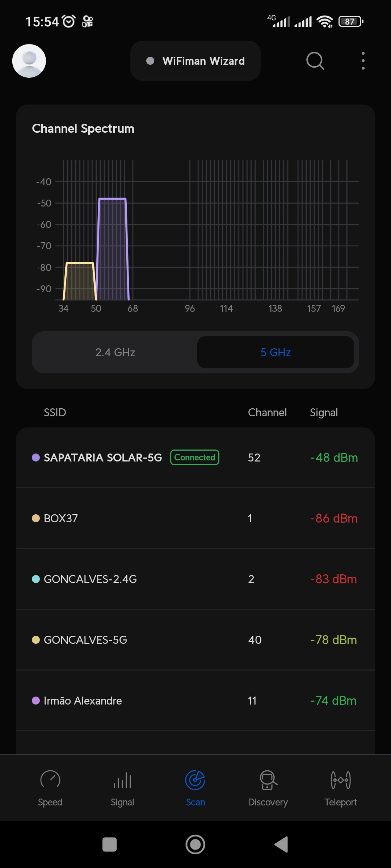
Task: Open the three-dot overflow menu
Action: click(x=363, y=61)
